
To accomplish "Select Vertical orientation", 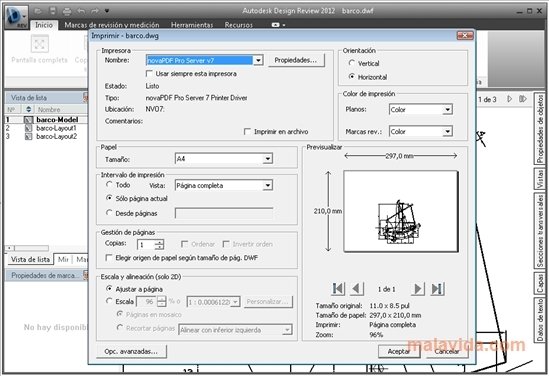I will (x=352, y=63).
